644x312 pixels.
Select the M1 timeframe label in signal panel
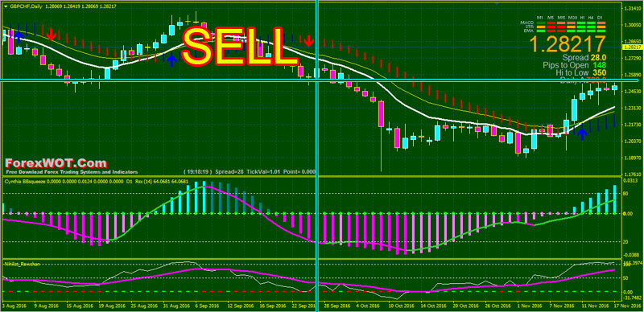coord(539,18)
